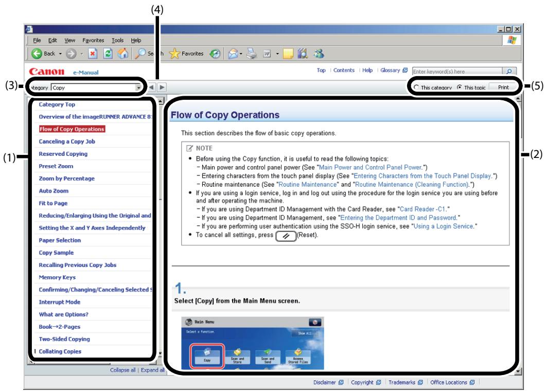
Task: Click the search magnifier icon beside keyword box
Action: tap(507, 70)
